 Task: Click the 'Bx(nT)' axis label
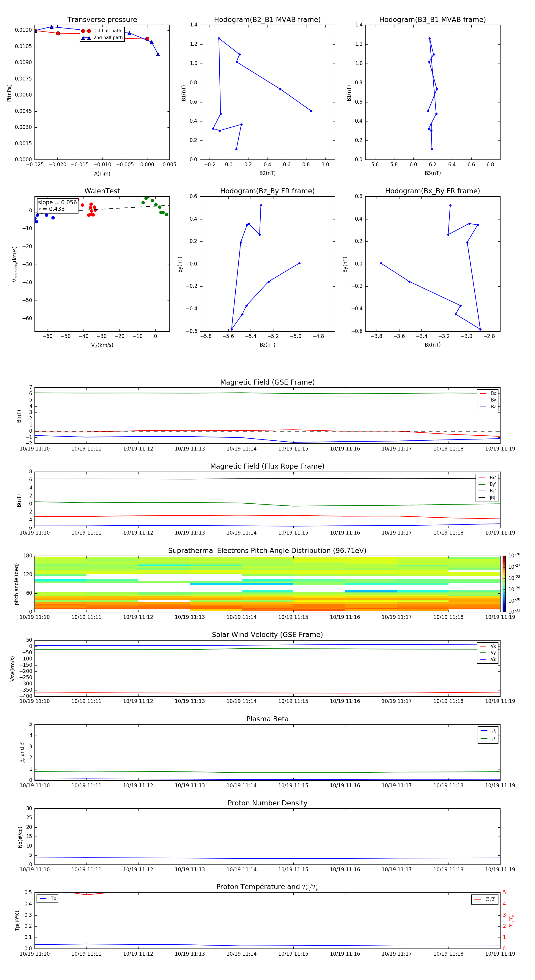[x=432, y=345]
